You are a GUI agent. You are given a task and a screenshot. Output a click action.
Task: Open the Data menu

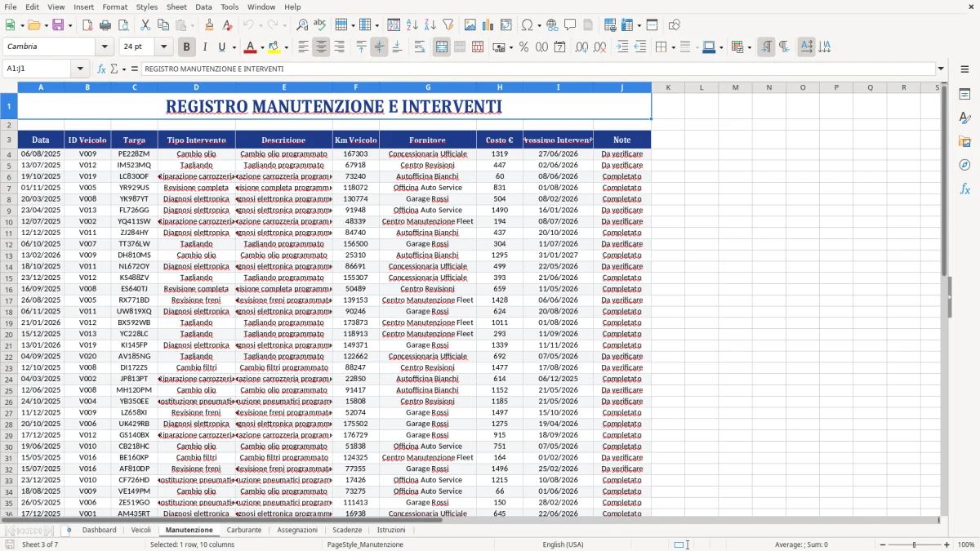(203, 7)
